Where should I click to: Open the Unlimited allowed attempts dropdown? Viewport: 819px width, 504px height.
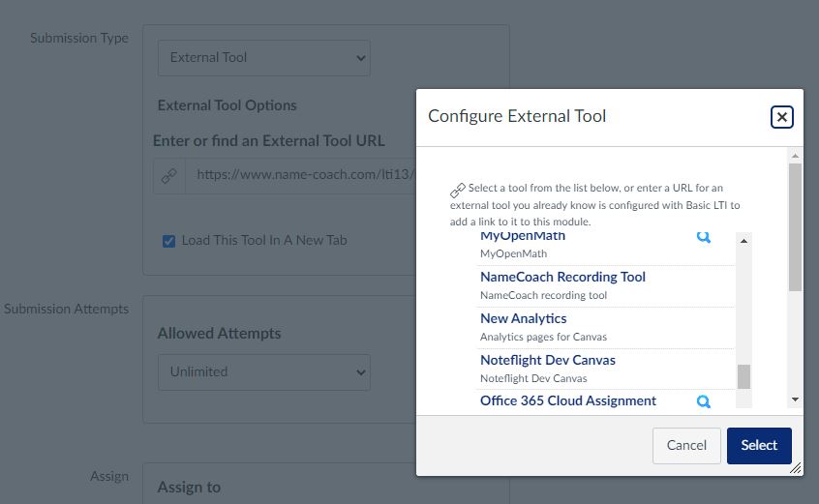click(263, 372)
